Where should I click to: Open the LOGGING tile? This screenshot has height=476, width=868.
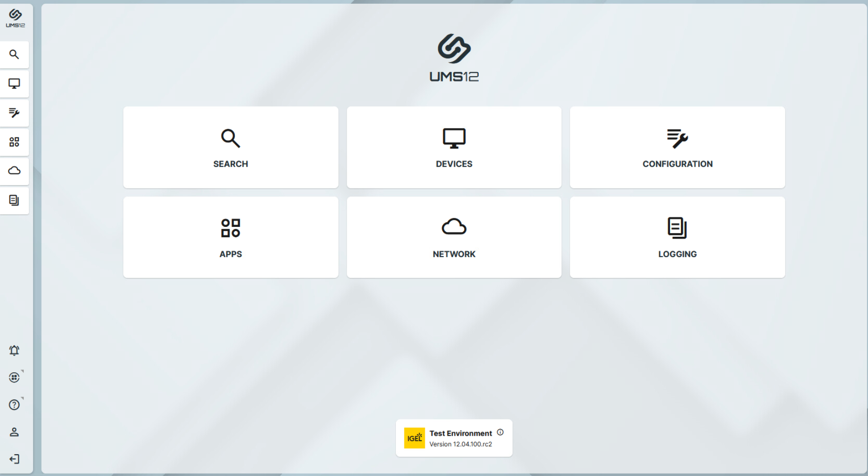(677, 237)
